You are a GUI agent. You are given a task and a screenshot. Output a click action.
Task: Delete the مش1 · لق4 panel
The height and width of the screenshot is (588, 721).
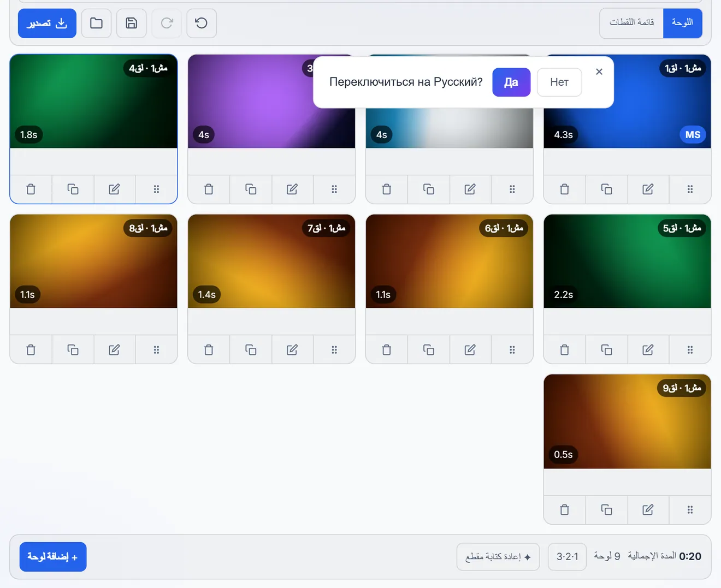click(31, 189)
